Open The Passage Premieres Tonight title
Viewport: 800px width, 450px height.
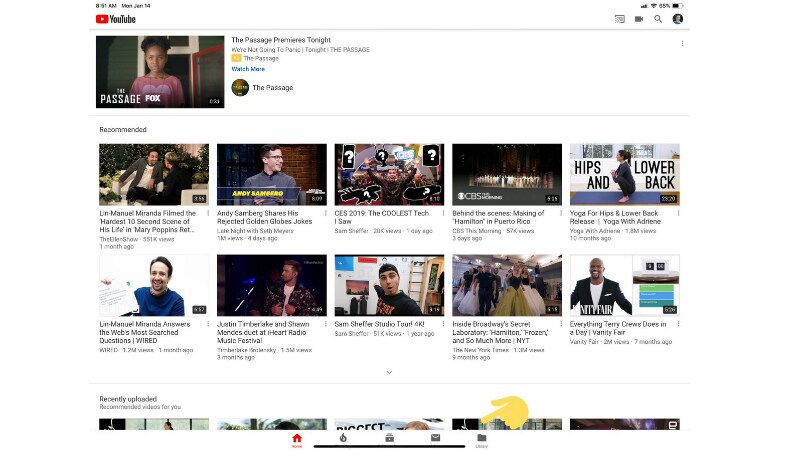[x=281, y=40]
